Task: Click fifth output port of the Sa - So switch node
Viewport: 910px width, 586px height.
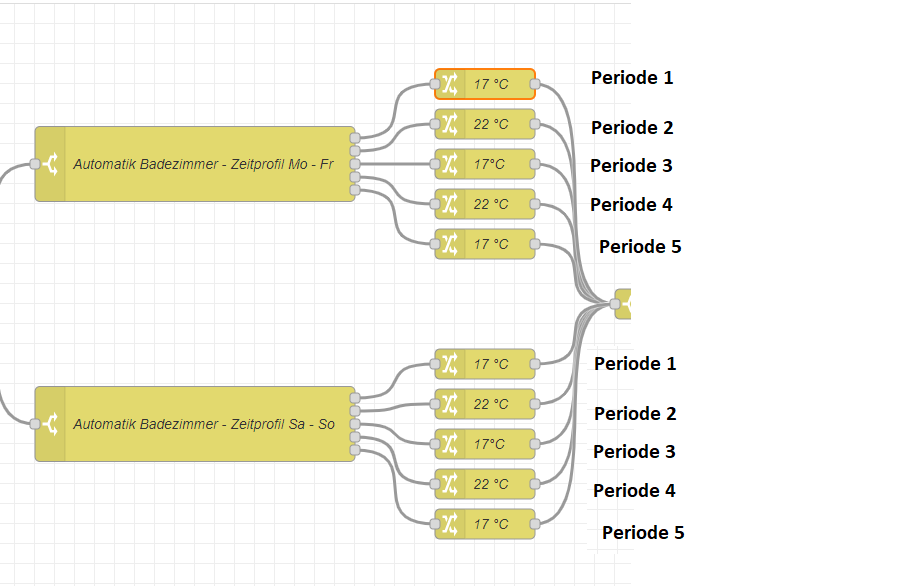Action: pos(355,450)
